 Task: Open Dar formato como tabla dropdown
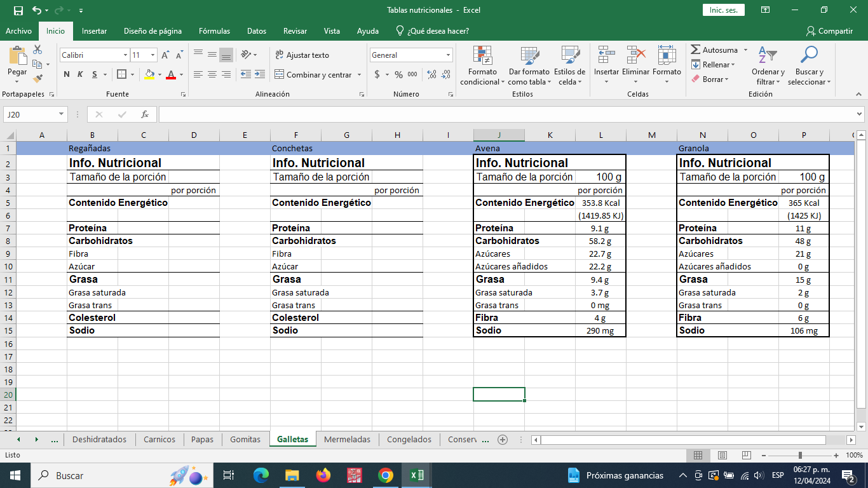coord(529,65)
